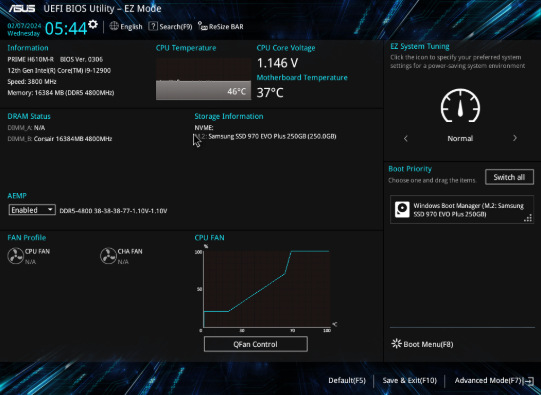Click the NVME: label
Viewport: 541px width, 395px height.
(204, 128)
